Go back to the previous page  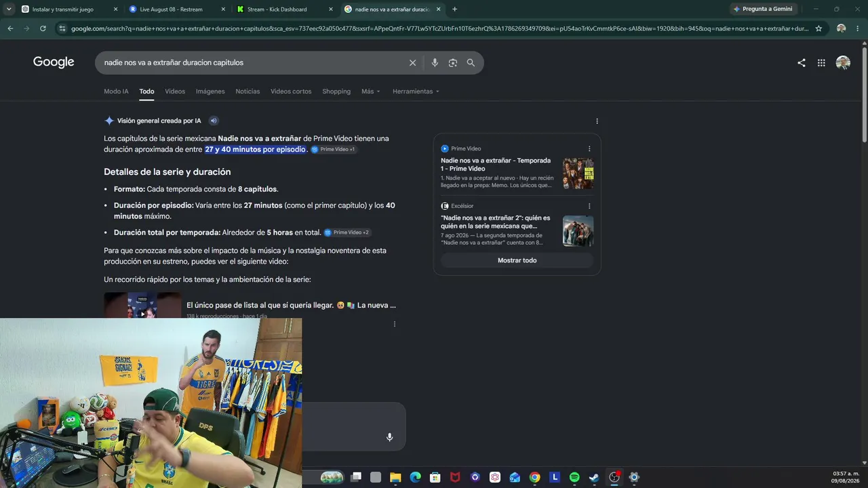(10, 28)
